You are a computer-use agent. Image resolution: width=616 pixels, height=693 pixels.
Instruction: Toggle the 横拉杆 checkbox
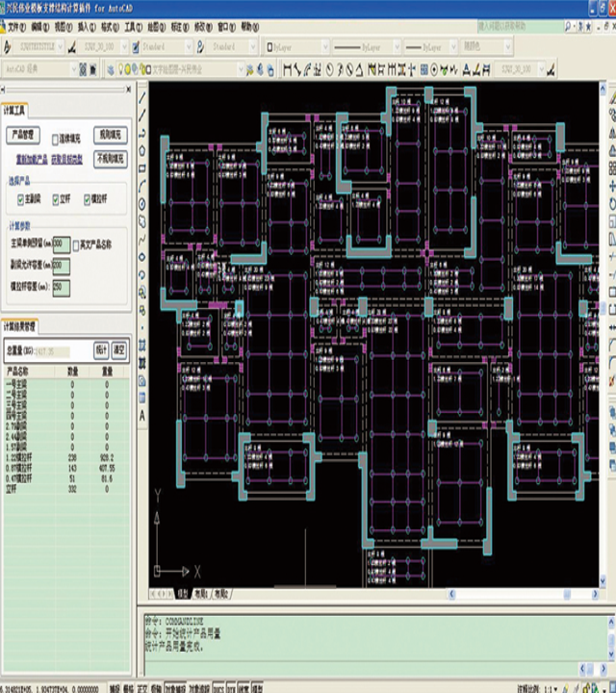[87, 199]
